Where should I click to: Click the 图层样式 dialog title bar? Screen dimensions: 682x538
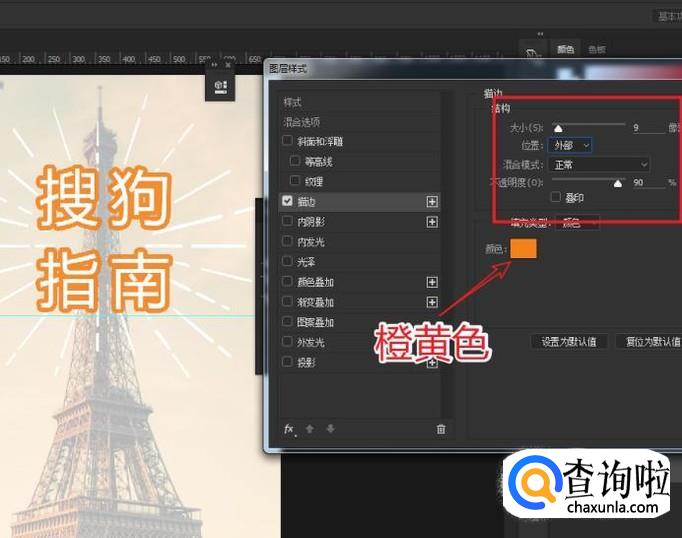(473, 69)
